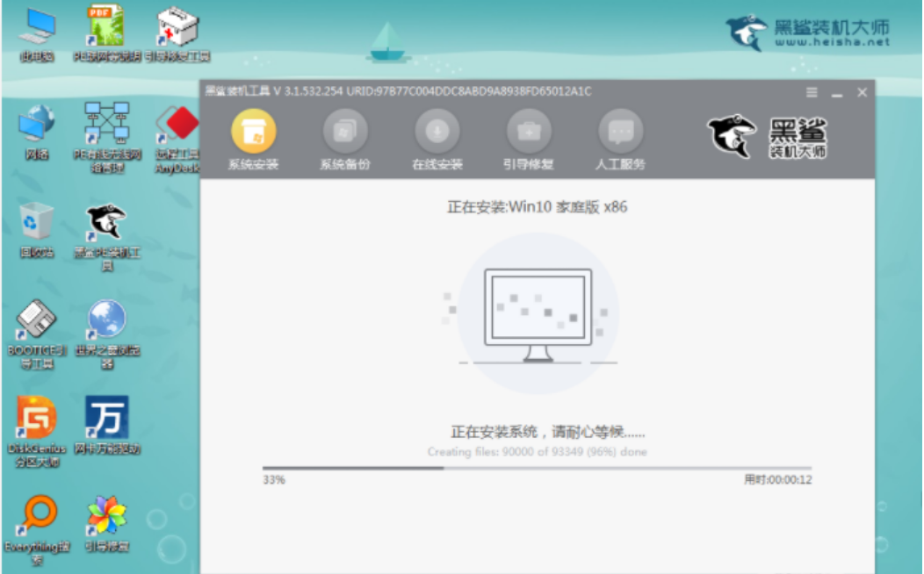Viewport: 924px width, 574px height.
Task: Close the 黑鲨装机工具 window
Action: click(x=862, y=92)
